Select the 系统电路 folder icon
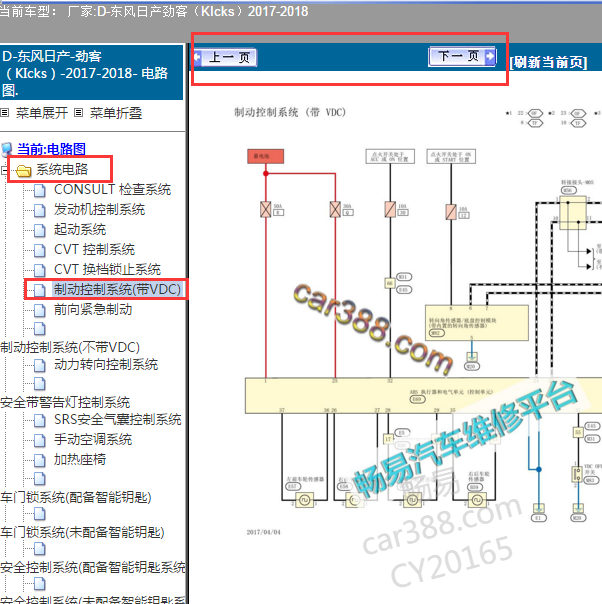This screenshot has width=602, height=604. [x=23, y=170]
